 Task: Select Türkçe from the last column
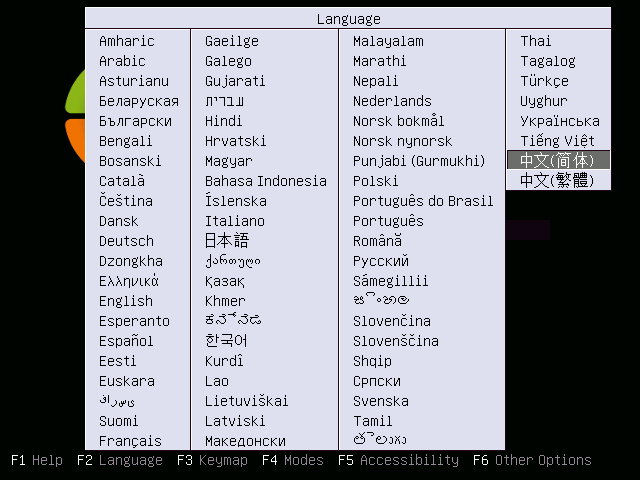[x=544, y=81]
